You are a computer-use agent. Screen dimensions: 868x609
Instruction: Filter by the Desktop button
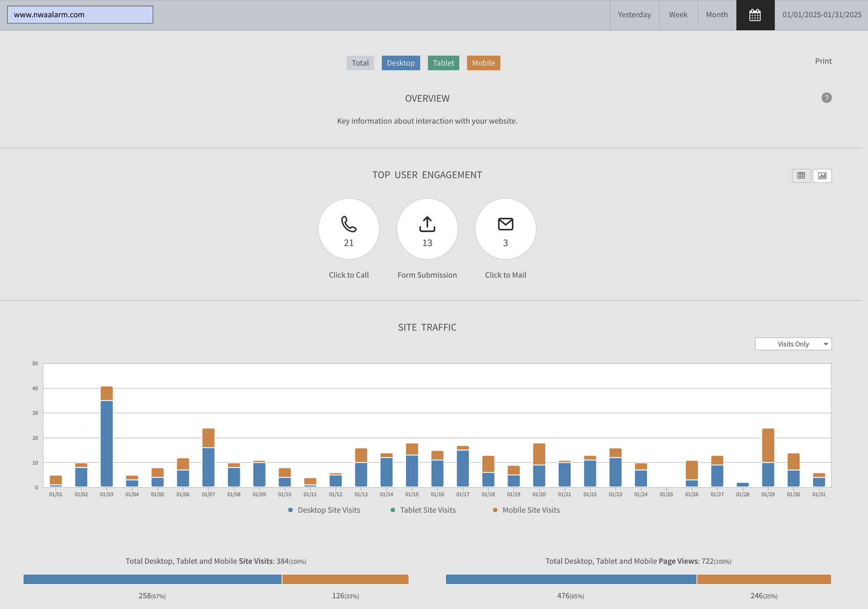(401, 63)
